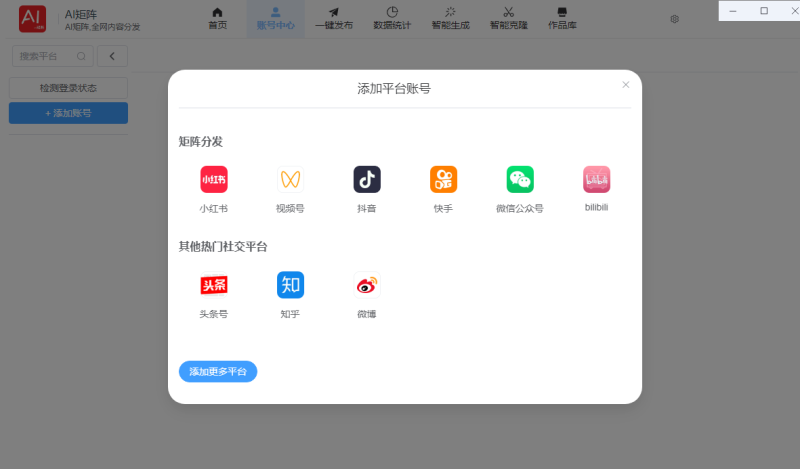
Task: Open the 首页 home tab
Action: 217,19
